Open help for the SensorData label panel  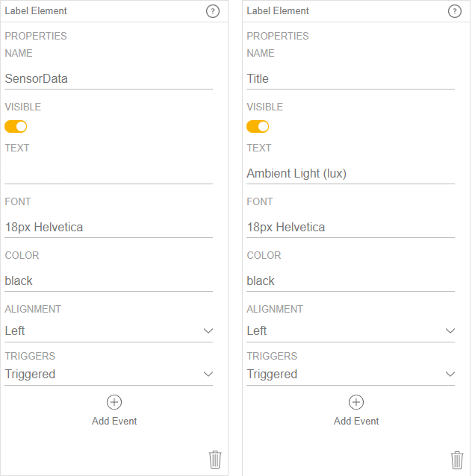click(x=213, y=11)
